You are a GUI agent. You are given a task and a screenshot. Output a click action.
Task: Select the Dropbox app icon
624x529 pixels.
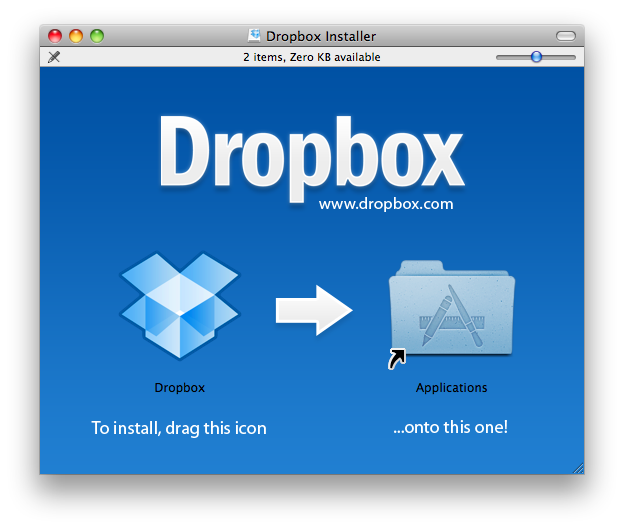(179, 306)
